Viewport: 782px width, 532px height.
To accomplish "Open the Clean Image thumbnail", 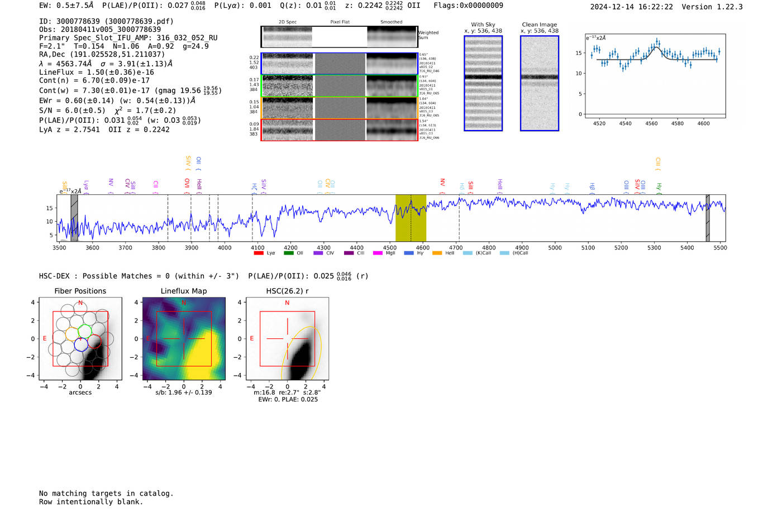I will [540, 83].
